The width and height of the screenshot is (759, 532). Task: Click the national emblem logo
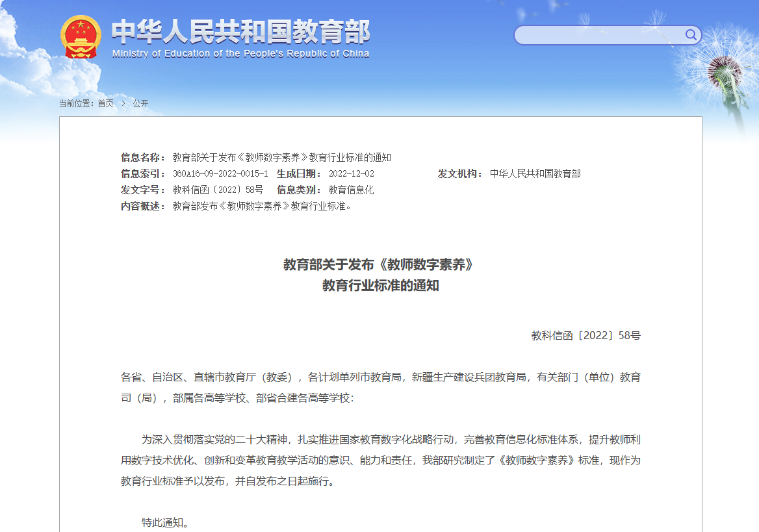point(81,37)
